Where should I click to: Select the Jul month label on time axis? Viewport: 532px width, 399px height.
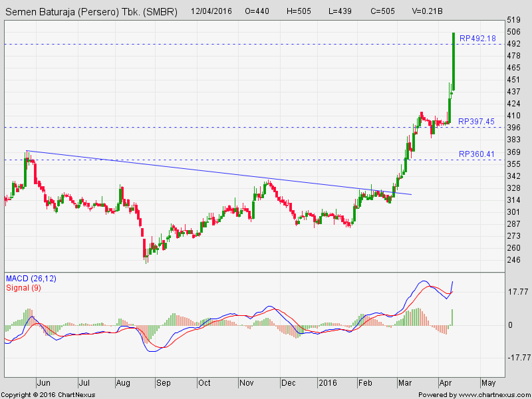point(84,383)
